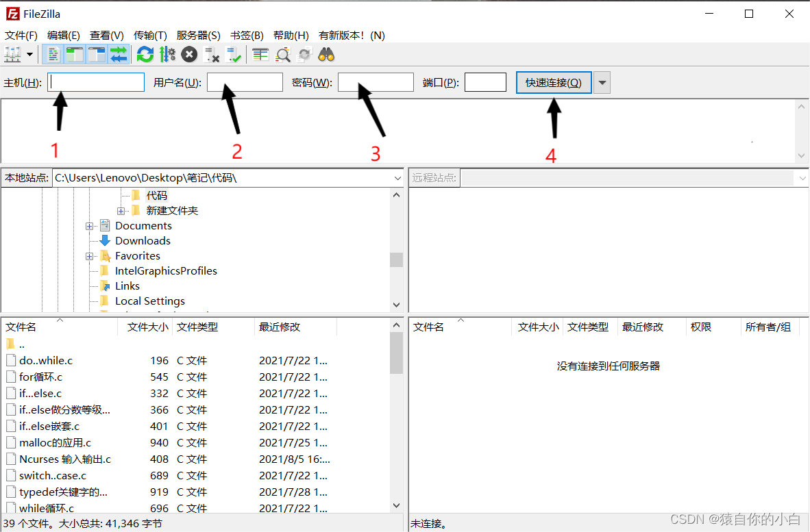Toggle synchronized browsing
This screenshot has width=810, height=532.
coord(305,54)
